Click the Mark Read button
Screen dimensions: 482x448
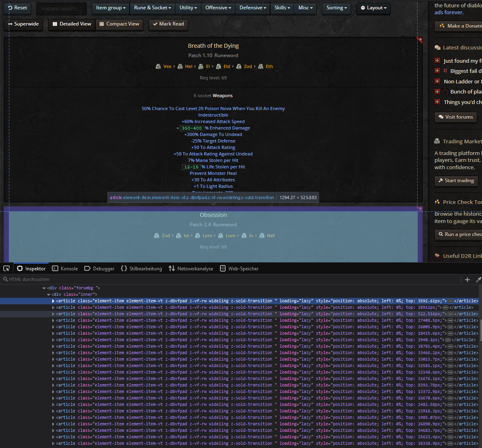click(x=168, y=24)
